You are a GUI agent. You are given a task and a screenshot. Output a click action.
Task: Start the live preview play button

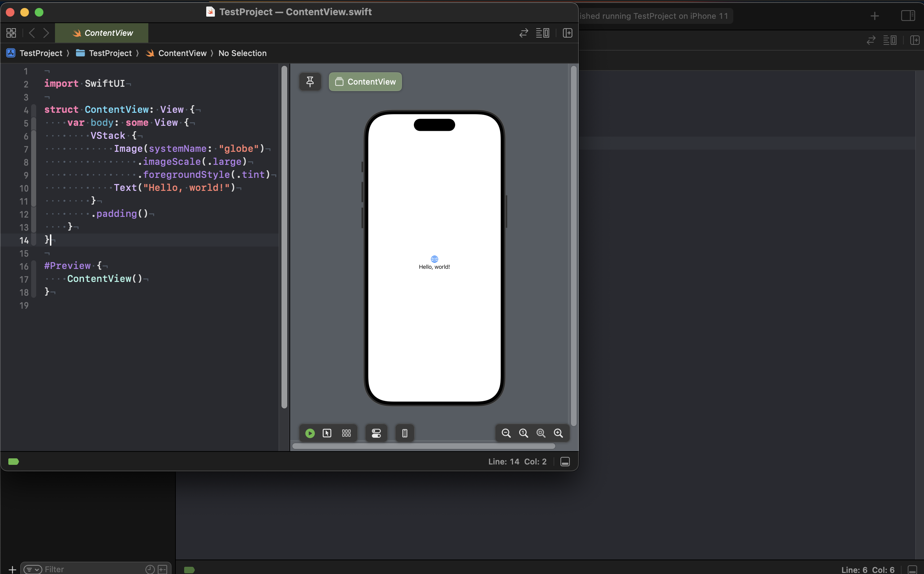pos(310,433)
